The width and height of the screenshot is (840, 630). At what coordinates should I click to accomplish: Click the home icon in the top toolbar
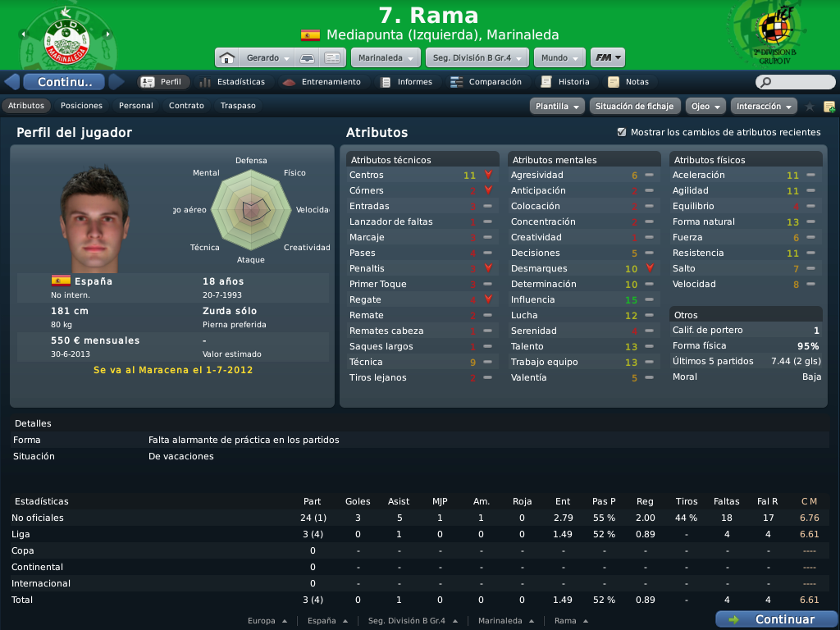point(227,58)
